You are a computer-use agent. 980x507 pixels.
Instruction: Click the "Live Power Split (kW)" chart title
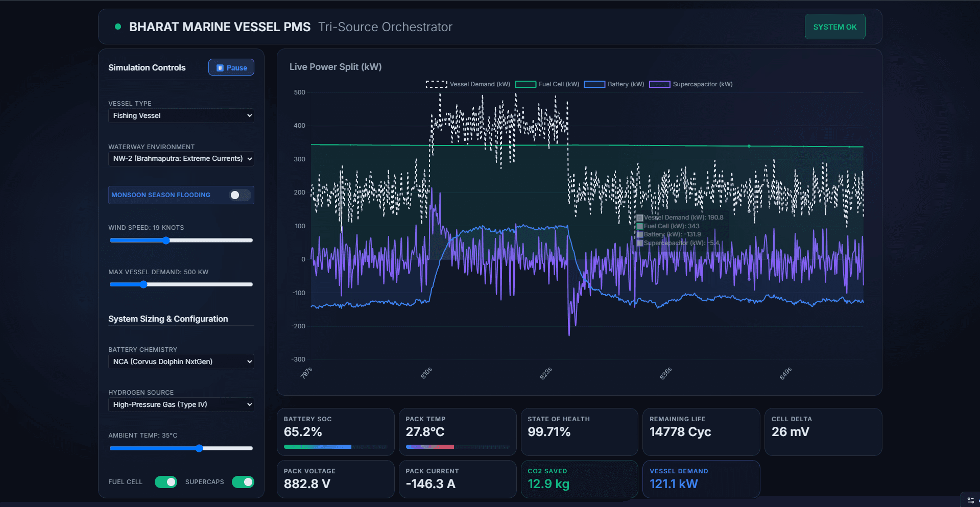click(x=336, y=67)
